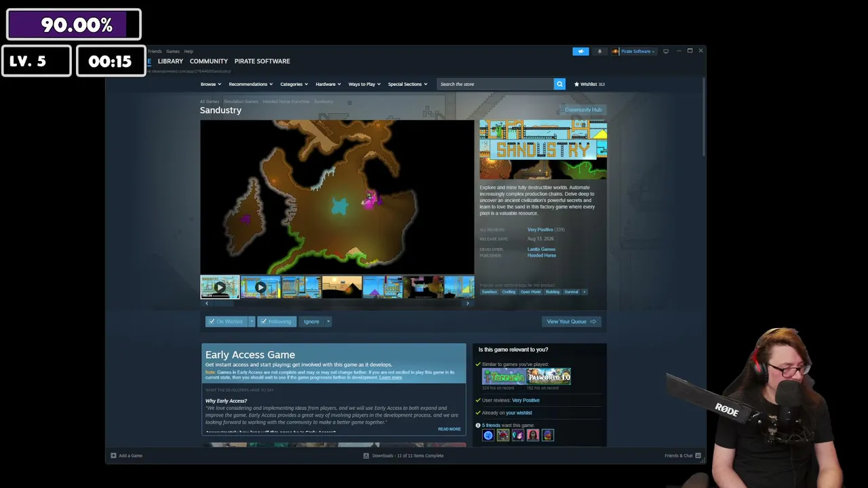Viewport: 868px width, 488px height.
Task: Open the Help menu
Action: pyautogui.click(x=189, y=52)
